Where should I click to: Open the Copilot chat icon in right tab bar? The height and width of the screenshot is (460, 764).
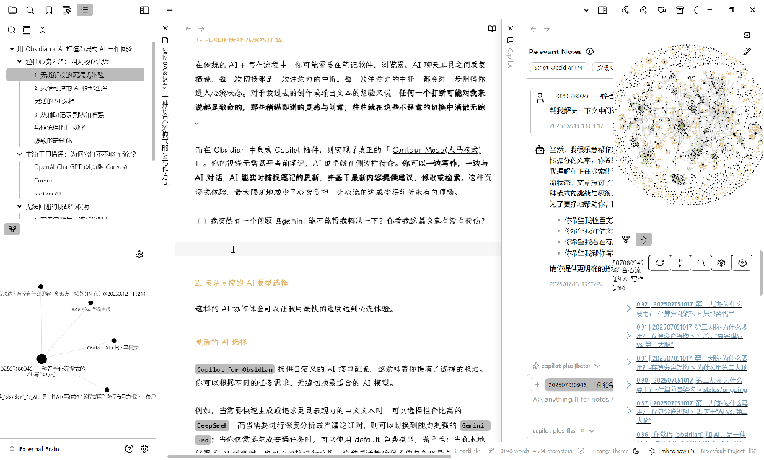(625, 10)
